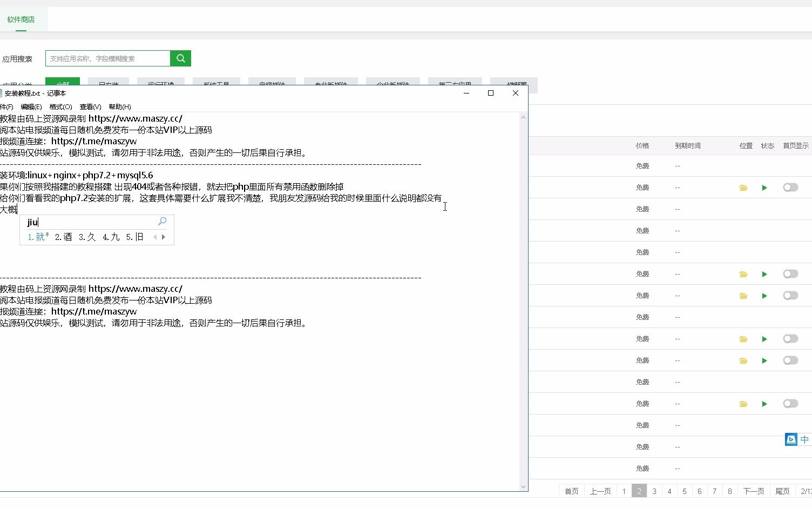This screenshot has width=812, height=508.
Task: Toggle the last 首页显示 switch in the table
Action: pos(790,403)
